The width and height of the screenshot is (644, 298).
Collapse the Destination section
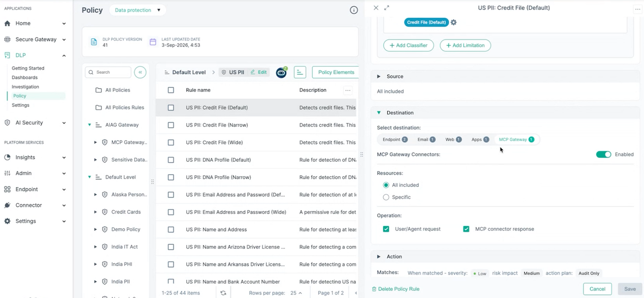[379, 113]
